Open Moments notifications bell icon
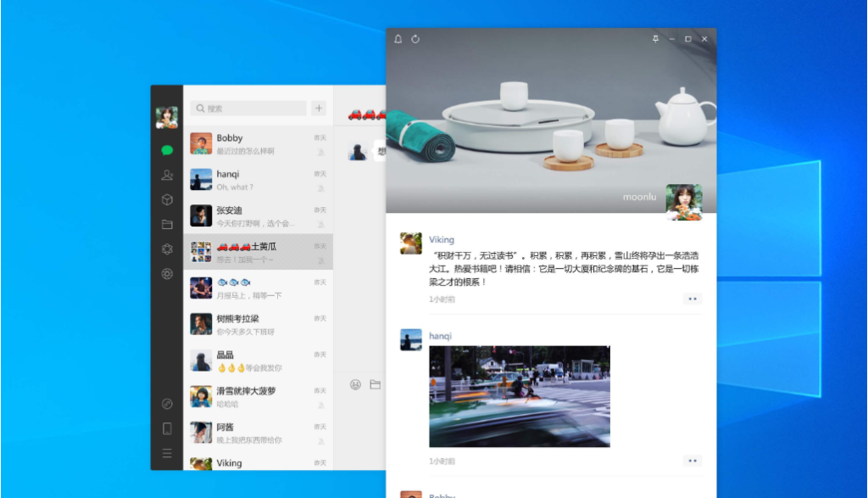 [398, 39]
